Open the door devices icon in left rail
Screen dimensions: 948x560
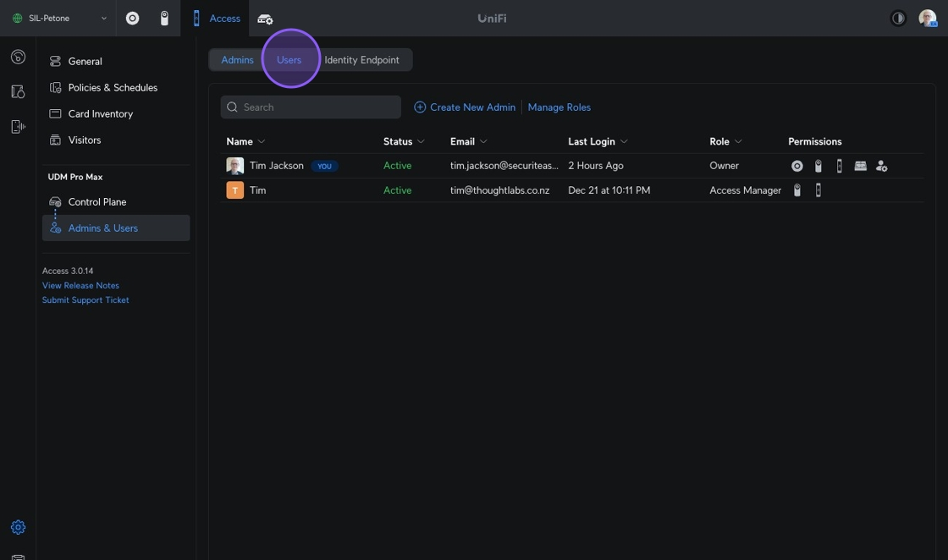pyautogui.click(x=18, y=91)
